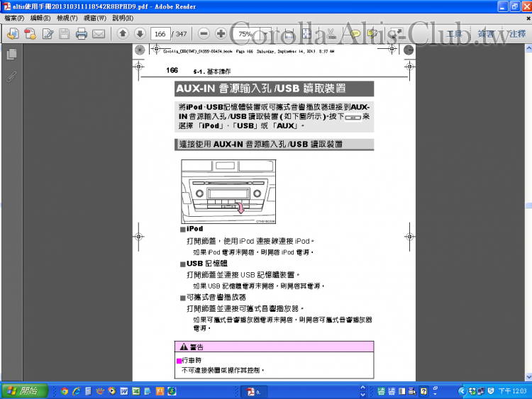Click the save file floppy icon
532x399 pixels.
coord(64,33)
